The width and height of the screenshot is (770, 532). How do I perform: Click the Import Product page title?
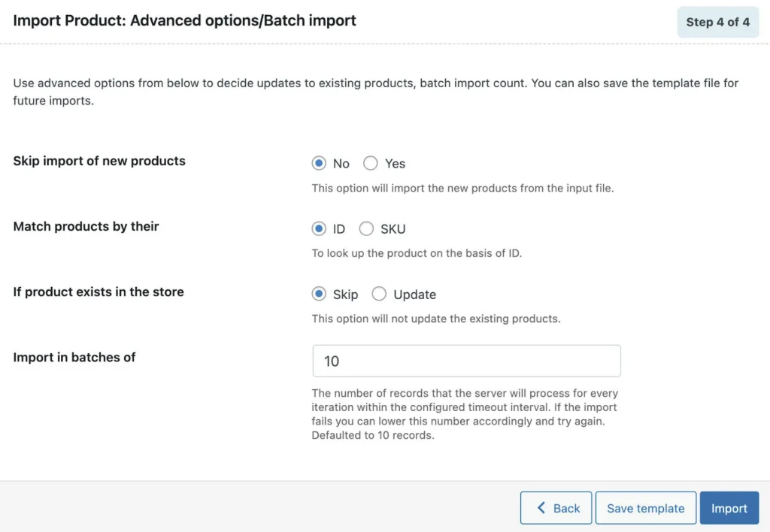[184, 20]
